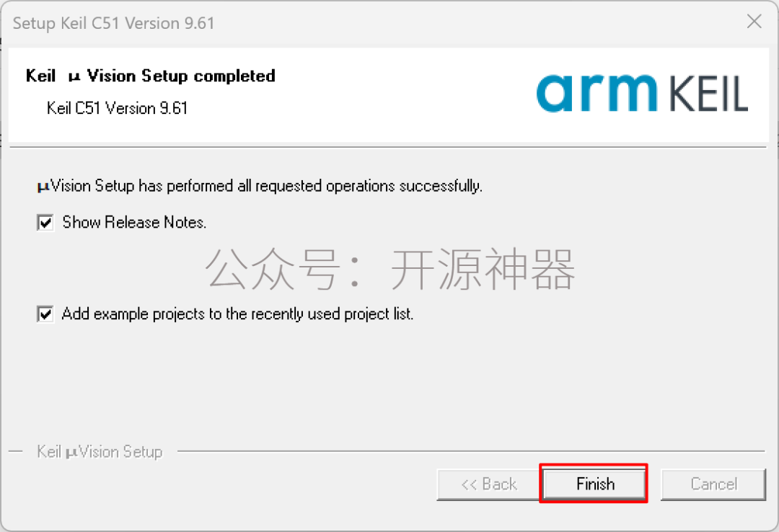This screenshot has height=532, width=779.
Task: Cancel the Keil setup wizard
Action: click(x=713, y=484)
